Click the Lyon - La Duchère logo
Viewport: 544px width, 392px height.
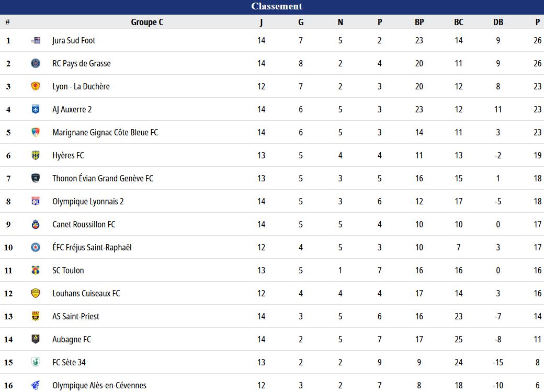(36, 86)
